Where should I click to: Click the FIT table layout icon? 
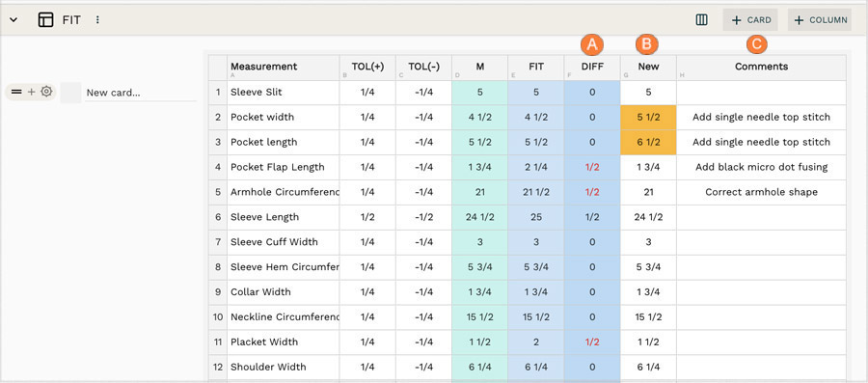tap(45, 20)
